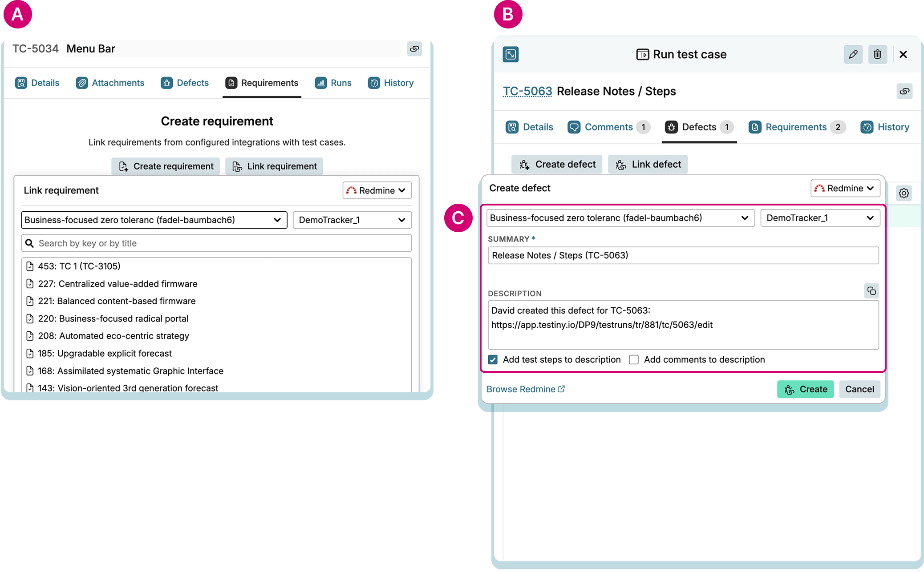Click the copy description icon in Create defect form
Screen dimensions: 924x572
click(x=871, y=291)
